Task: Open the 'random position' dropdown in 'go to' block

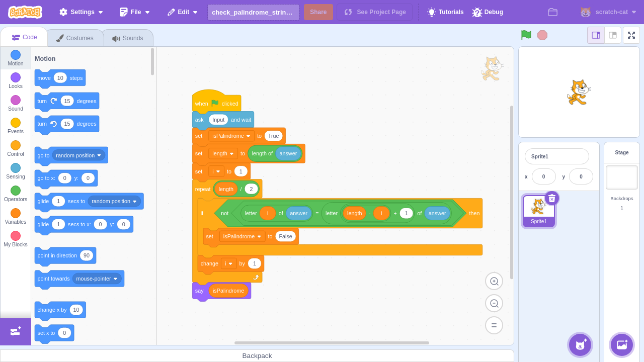Action: (79, 155)
